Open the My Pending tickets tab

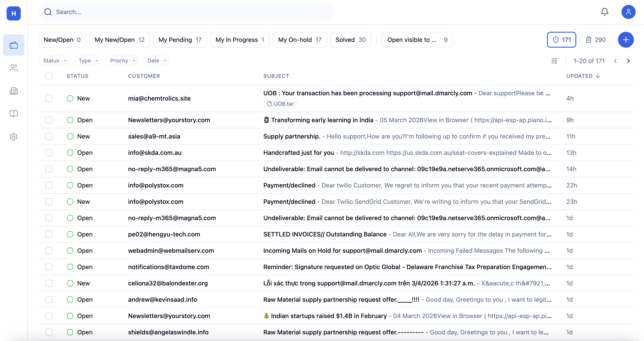point(180,39)
